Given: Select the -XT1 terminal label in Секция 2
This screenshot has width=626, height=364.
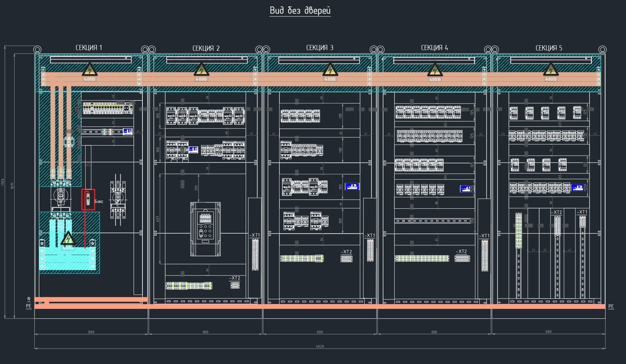Looking at the screenshot, I should coord(255,235).
